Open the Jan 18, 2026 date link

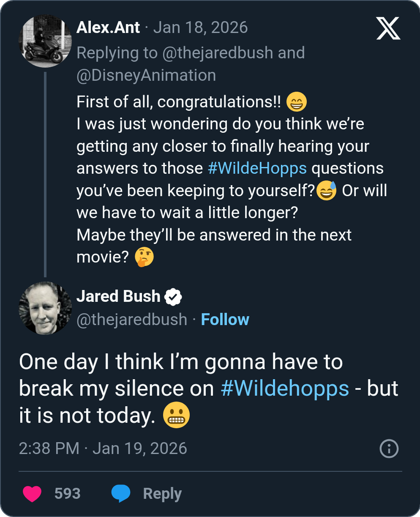[x=200, y=28]
